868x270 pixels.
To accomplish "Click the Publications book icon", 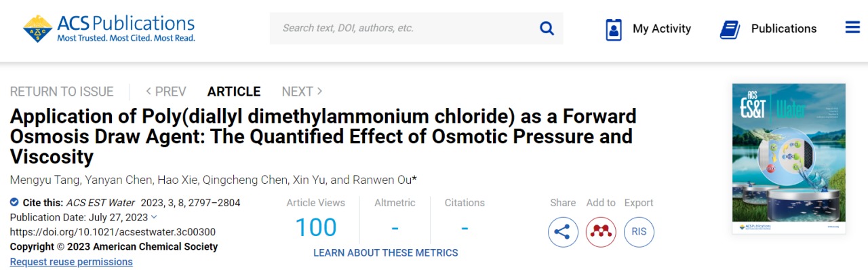I will click(730, 29).
